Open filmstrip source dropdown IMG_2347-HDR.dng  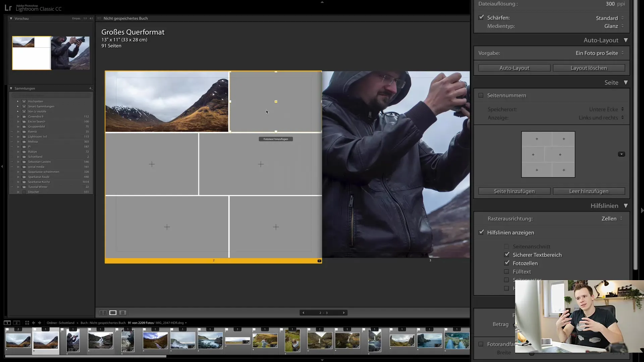coord(171,323)
